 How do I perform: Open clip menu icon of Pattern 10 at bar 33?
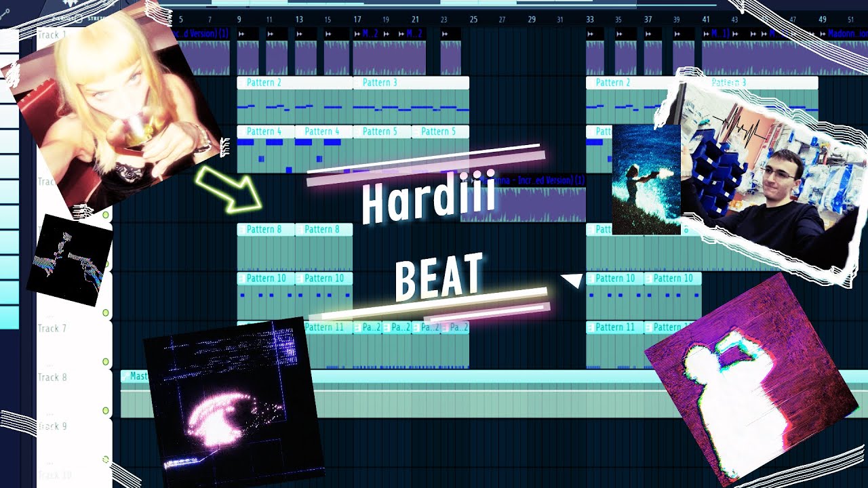click(591, 278)
